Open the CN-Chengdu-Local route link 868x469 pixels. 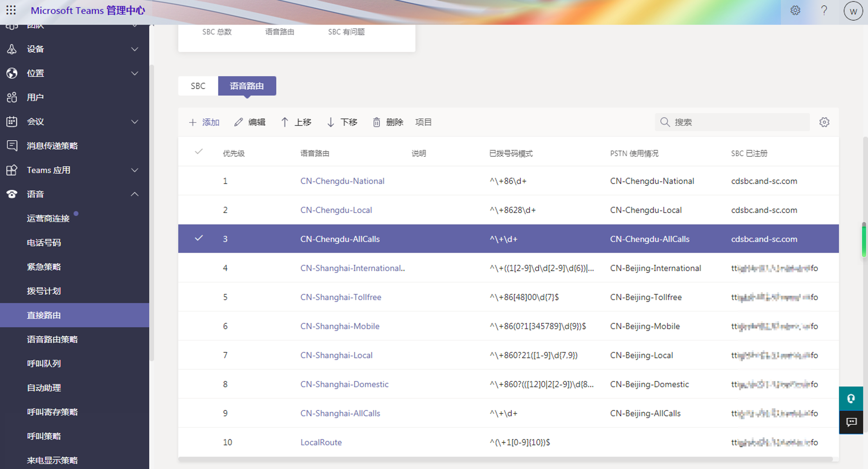coord(336,210)
